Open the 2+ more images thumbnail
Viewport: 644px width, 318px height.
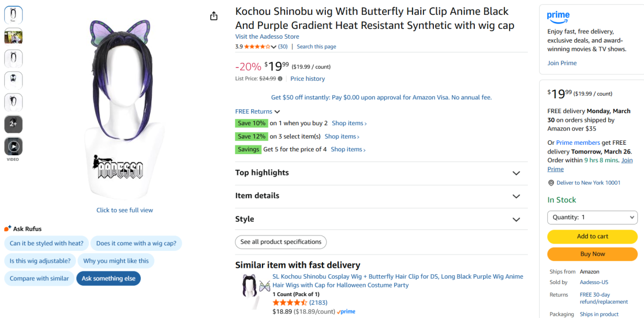coord(14,124)
